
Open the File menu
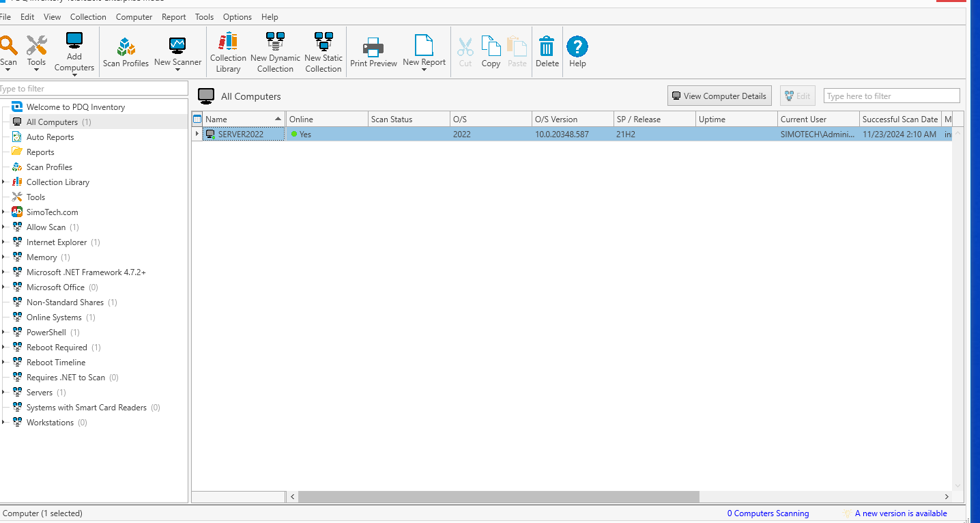point(5,17)
